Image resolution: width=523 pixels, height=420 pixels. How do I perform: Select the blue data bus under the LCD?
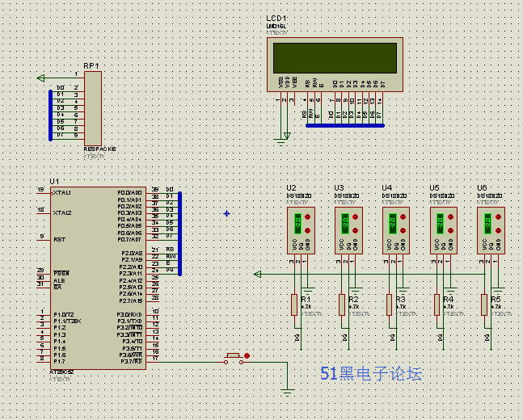[x=345, y=126]
